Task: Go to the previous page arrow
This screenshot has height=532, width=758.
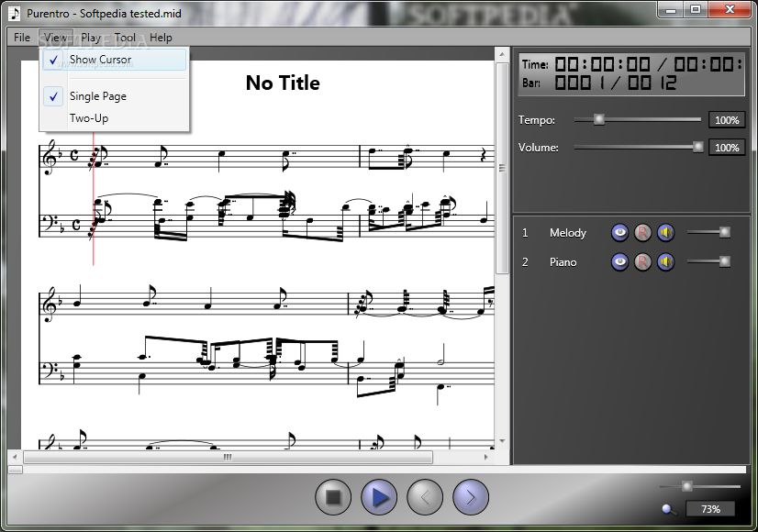Action: click(425, 497)
